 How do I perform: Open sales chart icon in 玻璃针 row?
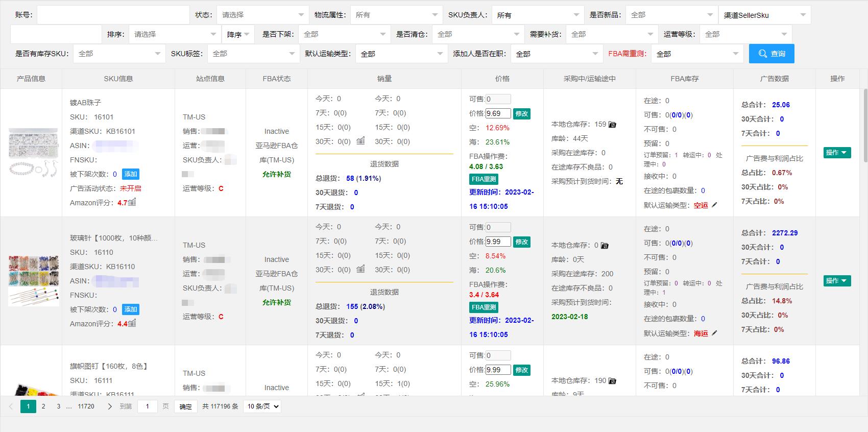pos(360,269)
